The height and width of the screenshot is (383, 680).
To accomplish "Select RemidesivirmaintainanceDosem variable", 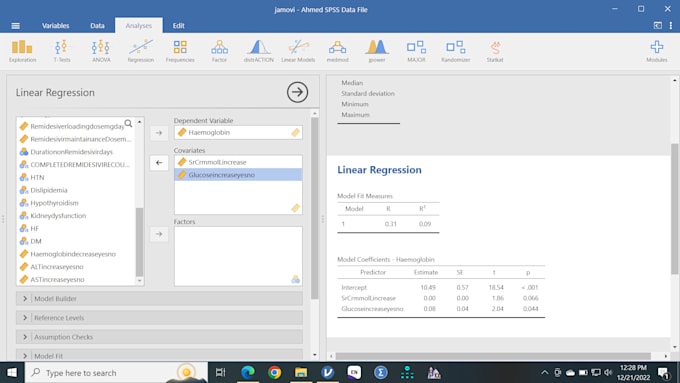I will click(76, 139).
